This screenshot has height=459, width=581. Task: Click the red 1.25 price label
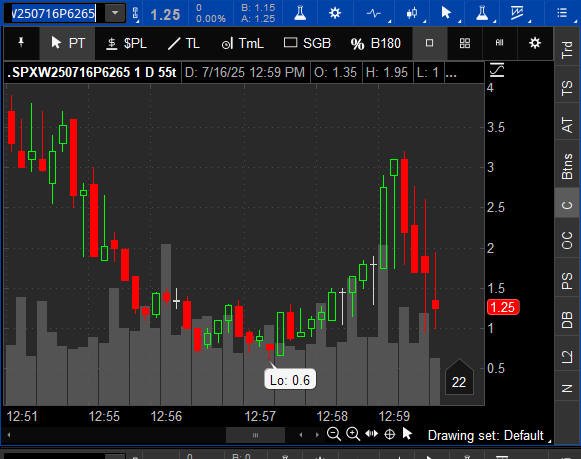[x=503, y=307]
